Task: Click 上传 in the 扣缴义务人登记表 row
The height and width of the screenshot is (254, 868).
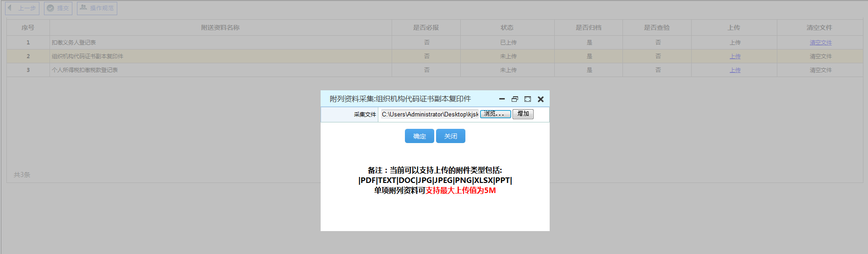Action: pyautogui.click(x=735, y=43)
